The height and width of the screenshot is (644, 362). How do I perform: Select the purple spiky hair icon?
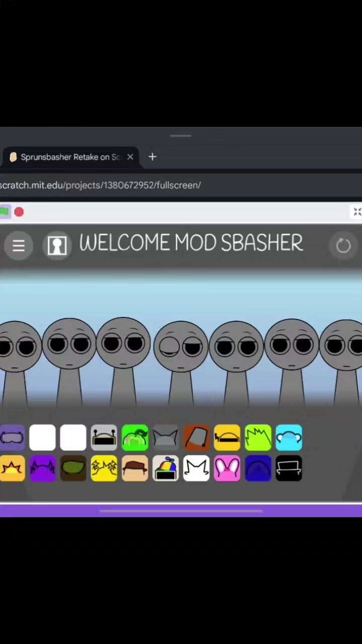[x=43, y=468]
